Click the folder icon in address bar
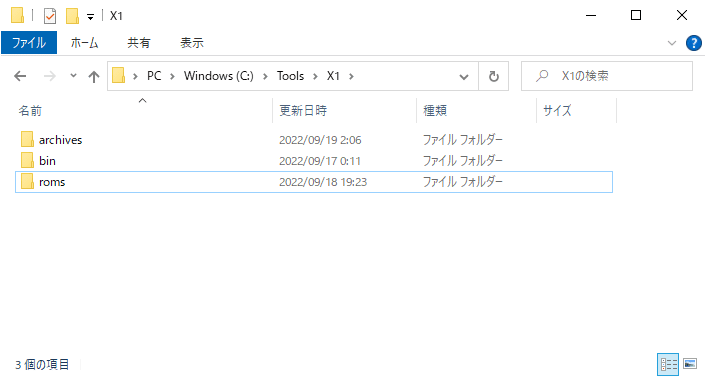Image resolution: width=706 pixels, height=377 pixels. (x=118, y=75)
